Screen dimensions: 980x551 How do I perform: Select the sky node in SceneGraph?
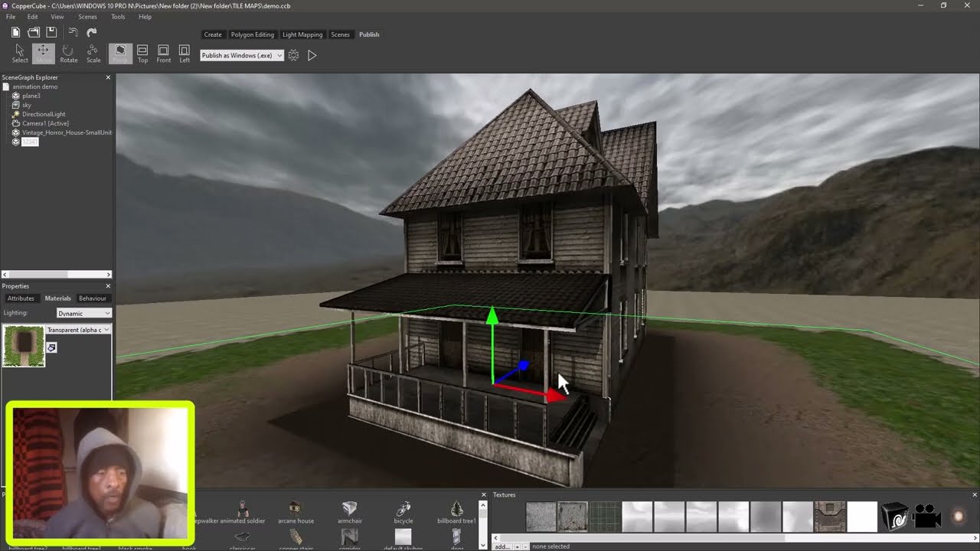(27, 105)
